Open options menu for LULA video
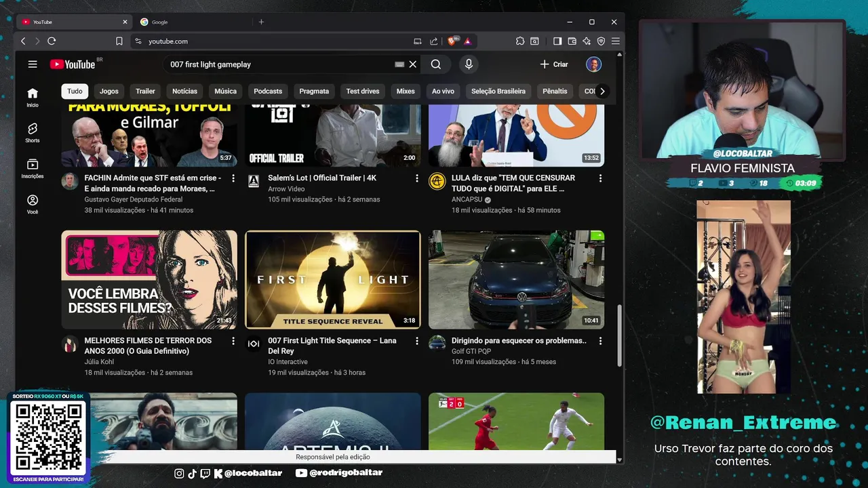 [600, 178]
